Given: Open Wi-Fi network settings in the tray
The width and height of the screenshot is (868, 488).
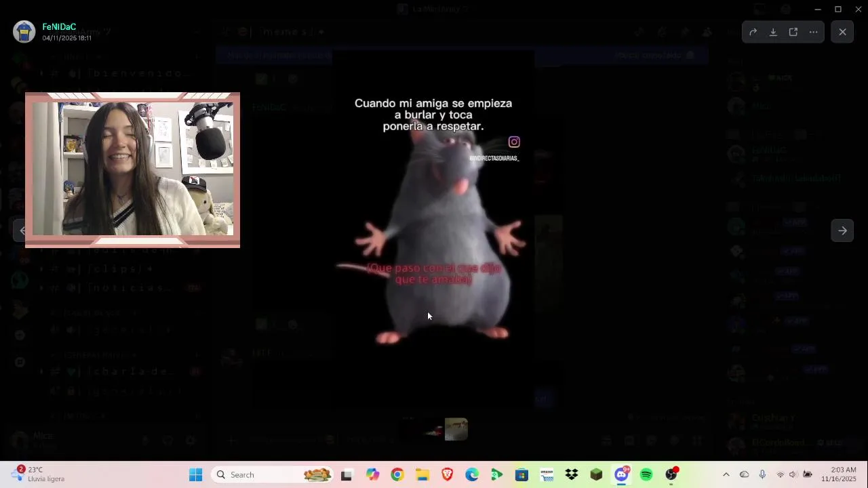Looking at the screenshot, I should tap(780, 474).
